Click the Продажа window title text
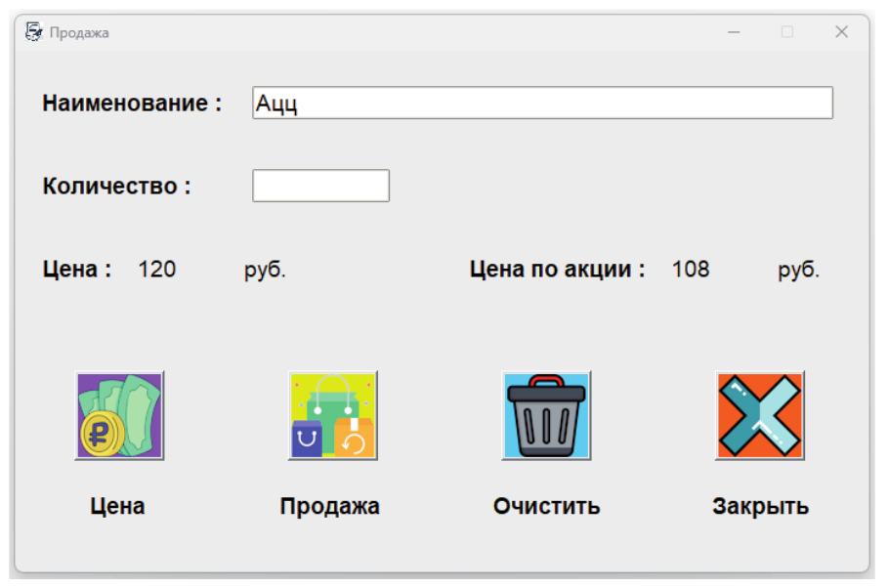888x588 pixels. [79, 33]
